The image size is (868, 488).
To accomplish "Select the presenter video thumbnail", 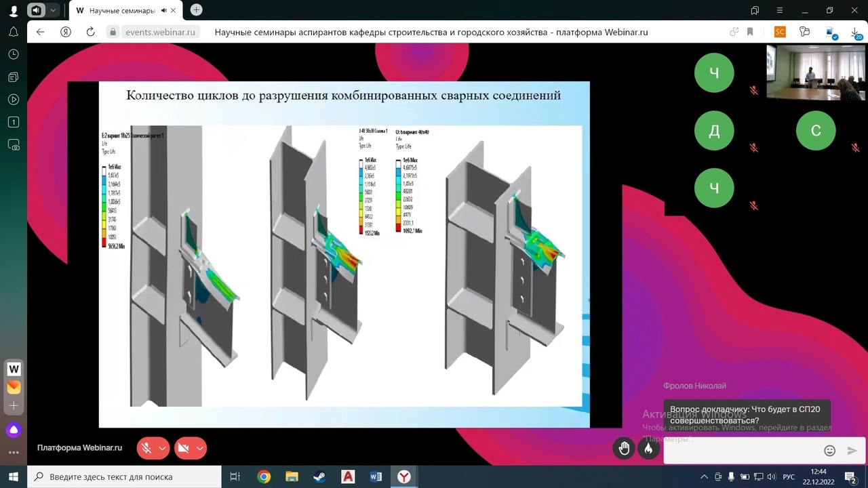I will [x=815, y=73].
